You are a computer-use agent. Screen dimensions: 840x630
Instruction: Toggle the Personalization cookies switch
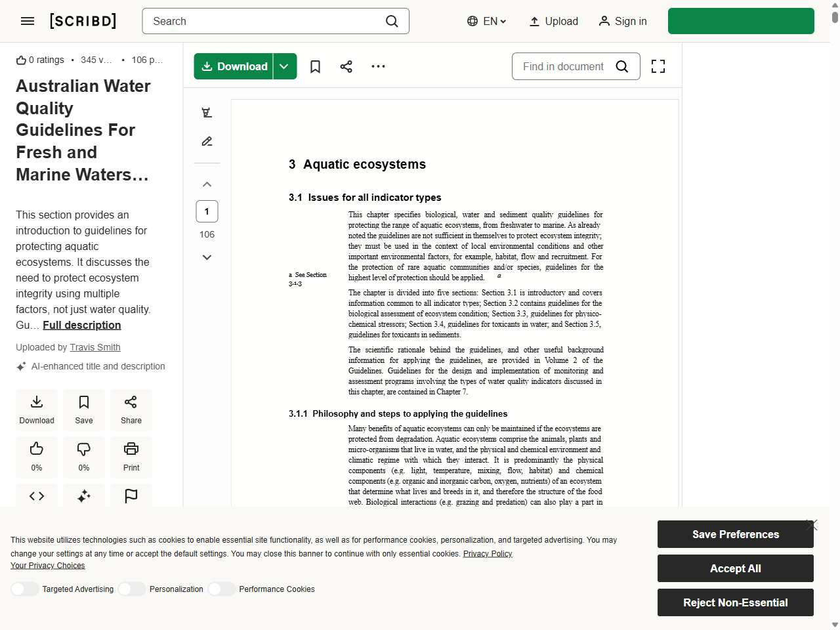click(x=132, y=589)
